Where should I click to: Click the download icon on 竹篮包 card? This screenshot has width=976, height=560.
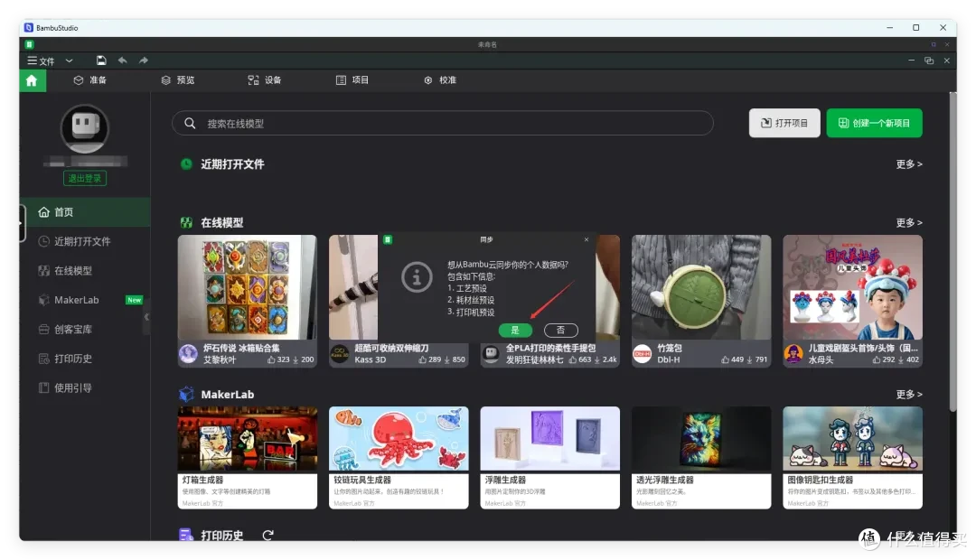click(749, 359)
